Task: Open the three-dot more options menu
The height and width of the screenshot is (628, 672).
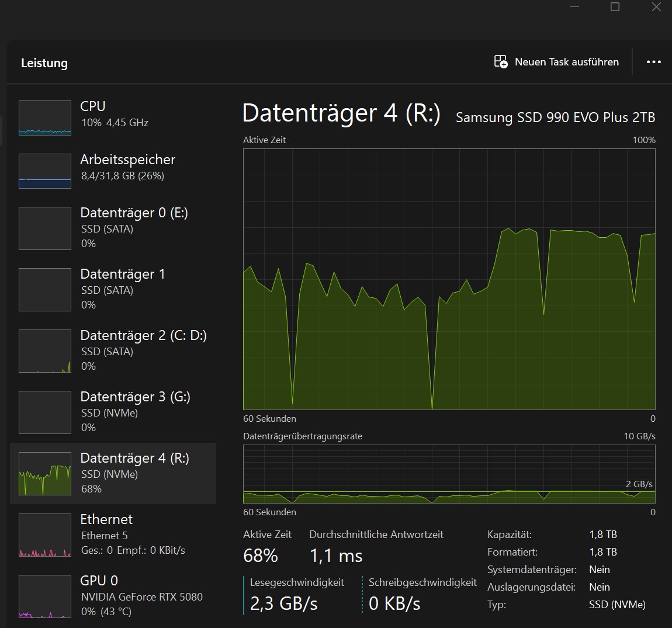Action: tap(653, 62)
